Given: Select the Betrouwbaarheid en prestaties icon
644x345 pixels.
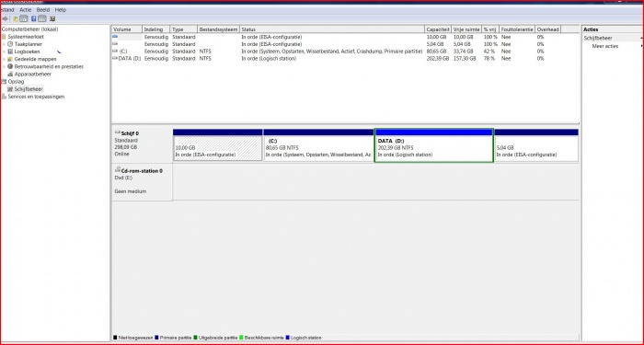Looking at the screenshot, I should tap(10, 66).
